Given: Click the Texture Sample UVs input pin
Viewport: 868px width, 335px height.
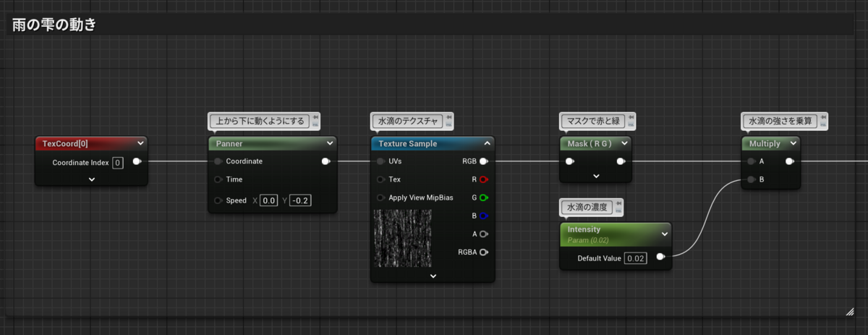Looking at the screenshot, I should tap(381, 161).
